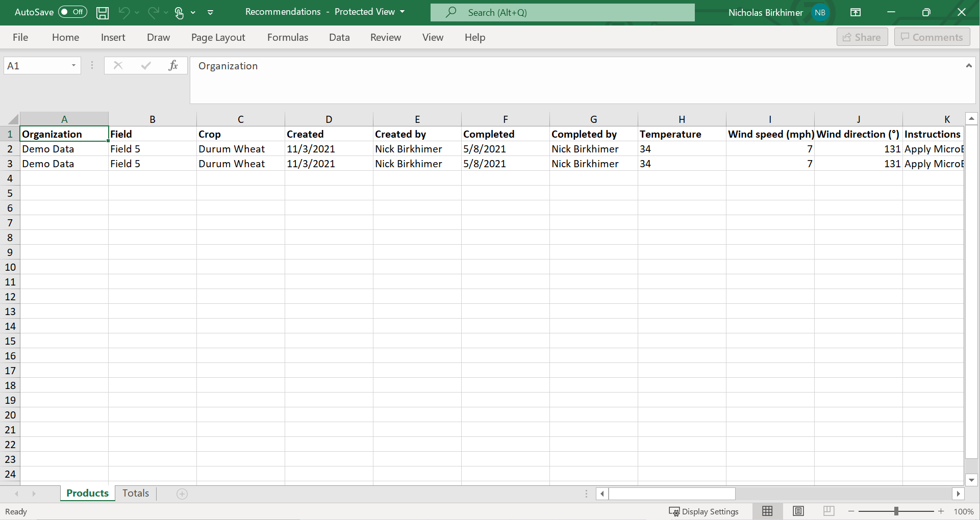
Task: Select the Products sheet tab
Action: coord(87,493)
